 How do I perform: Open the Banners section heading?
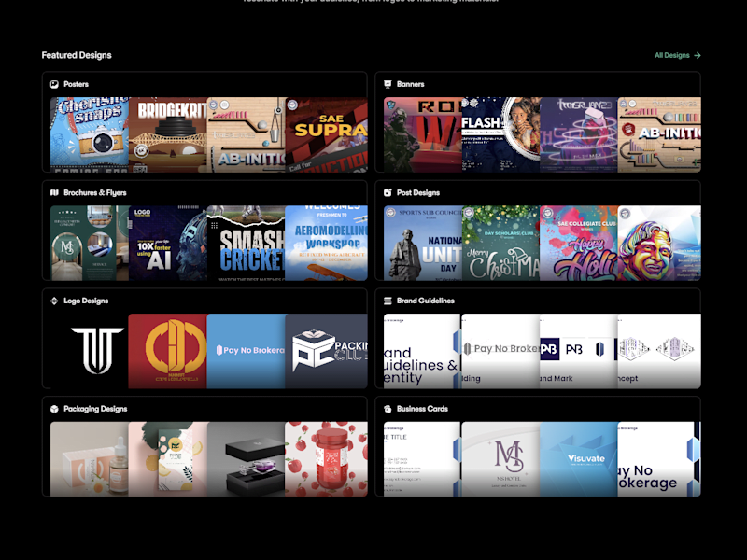point(410,84)
